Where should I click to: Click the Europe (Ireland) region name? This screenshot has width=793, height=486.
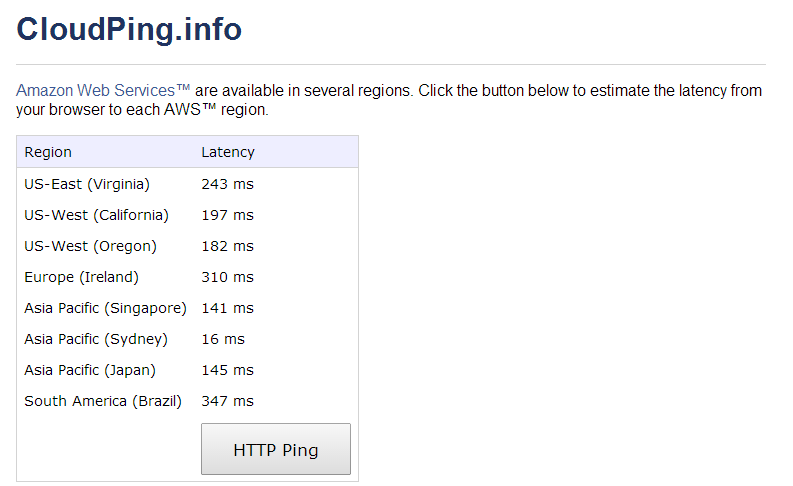[x=81, y=277]
